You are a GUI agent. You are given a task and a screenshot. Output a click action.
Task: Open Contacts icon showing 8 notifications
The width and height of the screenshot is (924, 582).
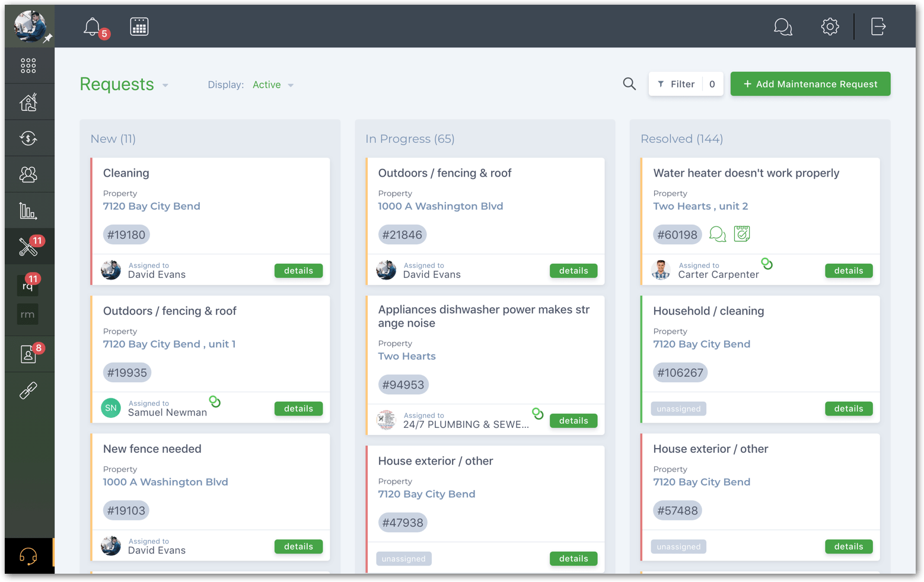[x=28, y=354]
